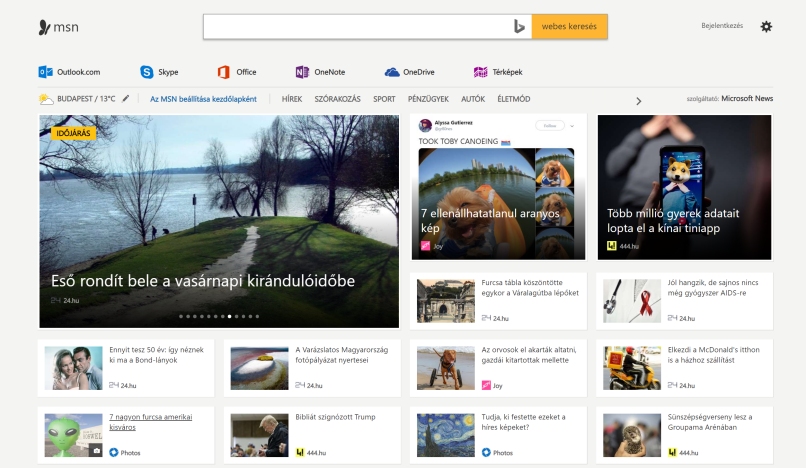Click Photos icon under híres képeket article

[x=486, y=453]
